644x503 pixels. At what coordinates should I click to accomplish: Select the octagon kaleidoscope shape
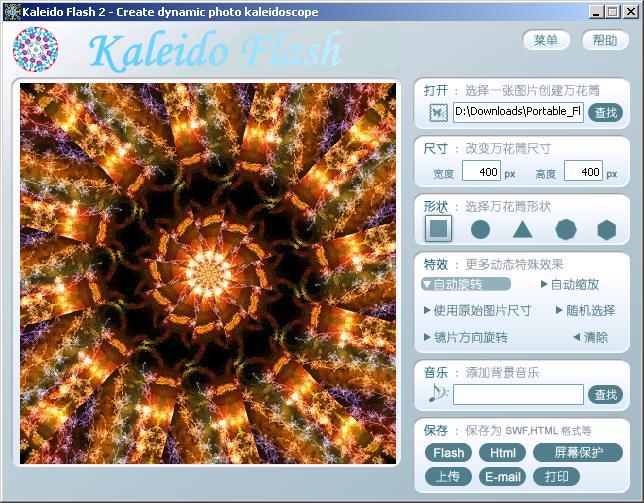[565, 229]
